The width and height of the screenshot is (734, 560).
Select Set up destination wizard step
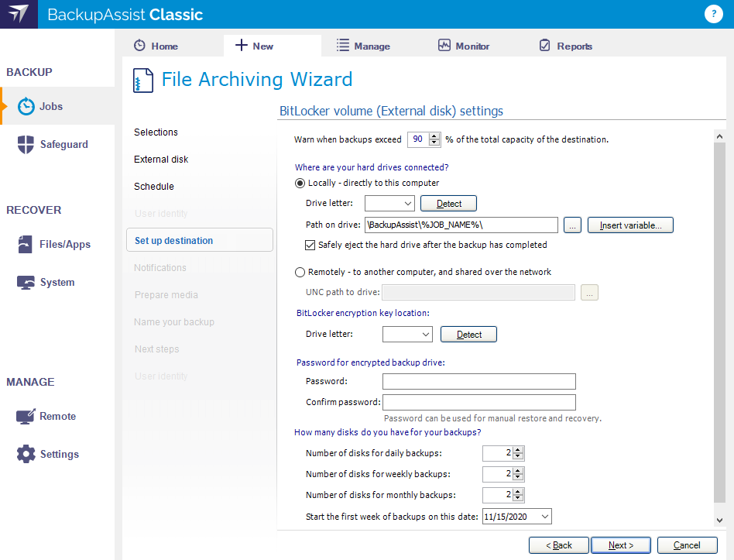tap(200, 240)
